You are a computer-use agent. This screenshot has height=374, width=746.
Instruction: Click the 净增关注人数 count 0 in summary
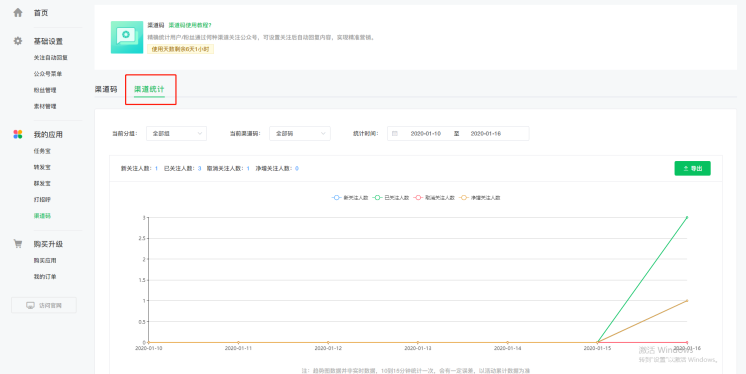tap(297, 168)
